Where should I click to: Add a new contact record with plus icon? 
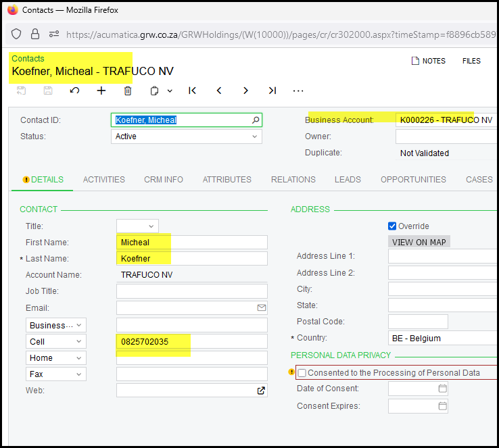pyautogui.click(x=101, y=91)
